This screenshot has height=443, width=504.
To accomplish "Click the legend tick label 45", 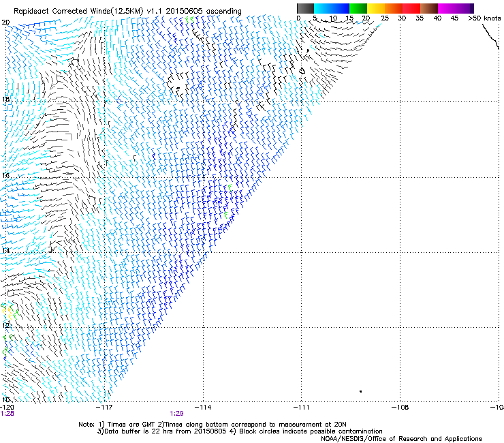I will pos(454,18).
